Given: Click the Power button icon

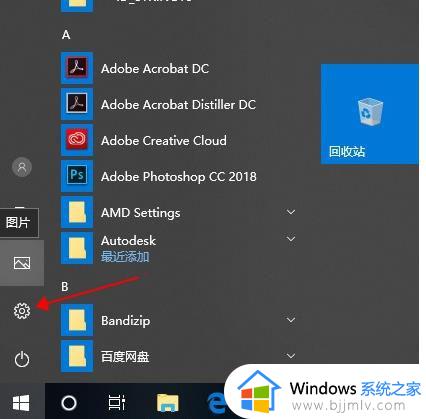Looking at the screenshot, I should pos(22,359).
